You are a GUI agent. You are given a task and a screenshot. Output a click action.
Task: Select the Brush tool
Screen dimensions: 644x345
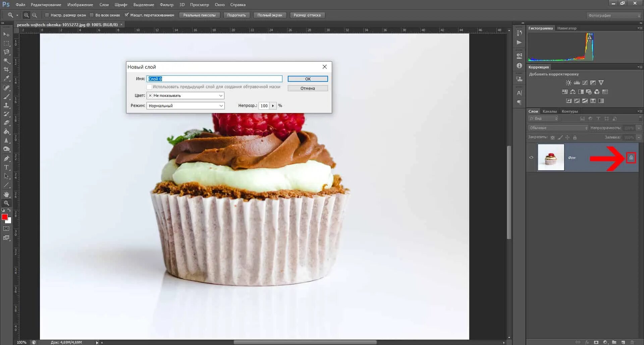[6, 97]
